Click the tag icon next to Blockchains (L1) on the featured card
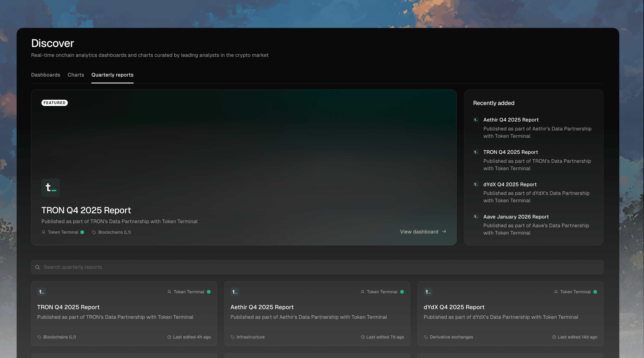644x358 pixels. coord(94,232)
